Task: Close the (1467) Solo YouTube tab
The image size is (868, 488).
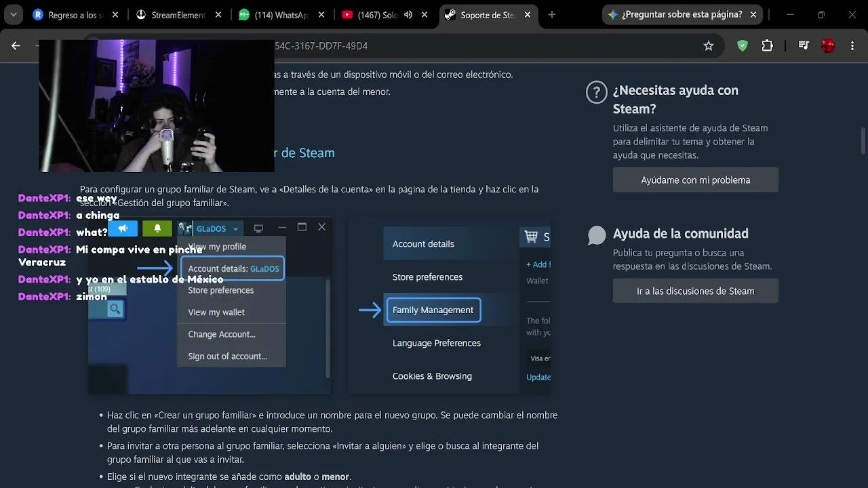Action: point(425,15)
